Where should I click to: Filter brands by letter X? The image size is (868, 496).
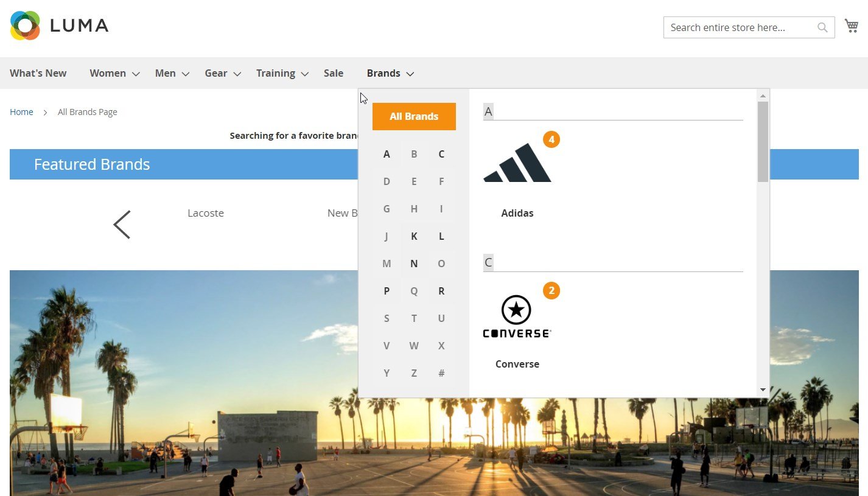click(x=441, y=346)
